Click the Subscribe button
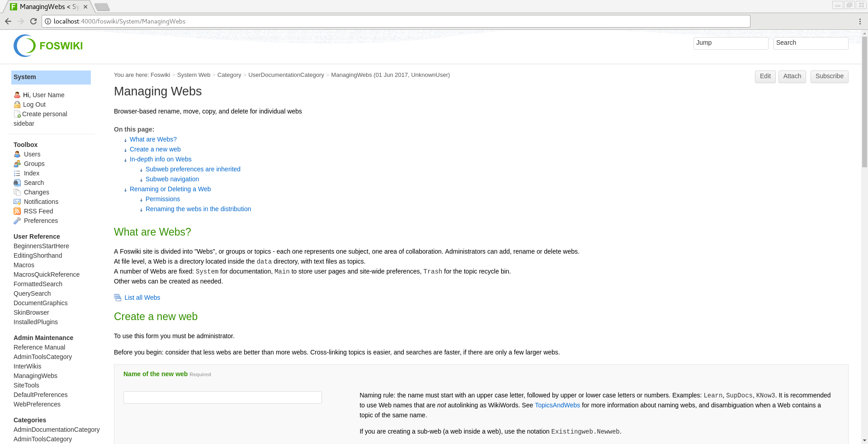The height and width of the screenshot is (444, 868). tap(829, 76)
